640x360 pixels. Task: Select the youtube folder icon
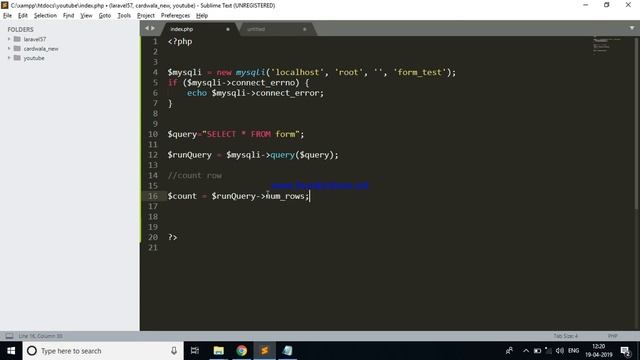[17, 58]
